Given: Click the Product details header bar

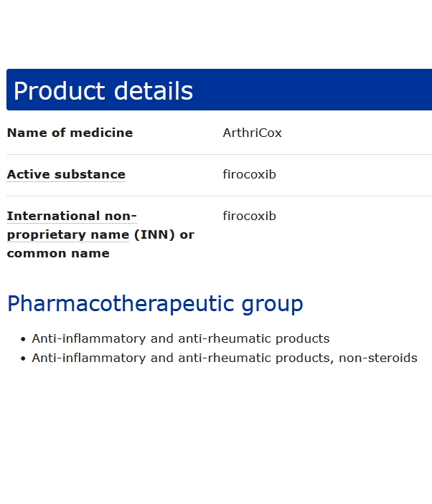Looking at the screenshot, I should pyautogui.click(x=219, y=90).
